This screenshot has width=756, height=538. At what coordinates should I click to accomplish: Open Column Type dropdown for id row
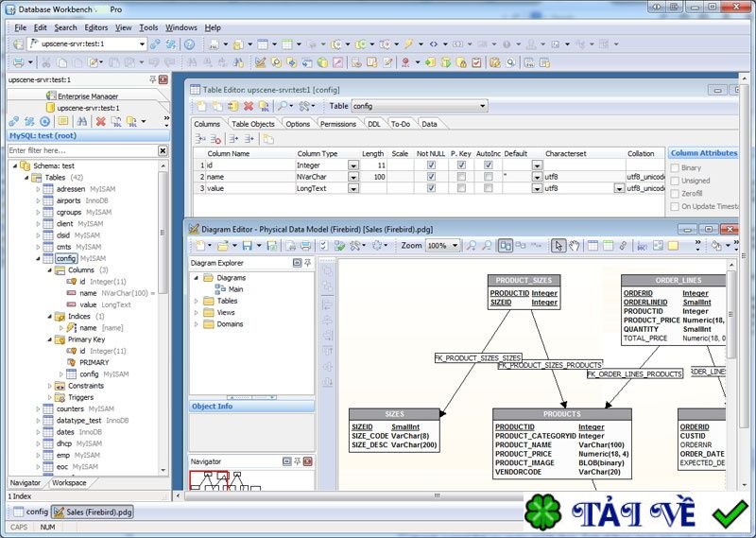coord(353,165)
